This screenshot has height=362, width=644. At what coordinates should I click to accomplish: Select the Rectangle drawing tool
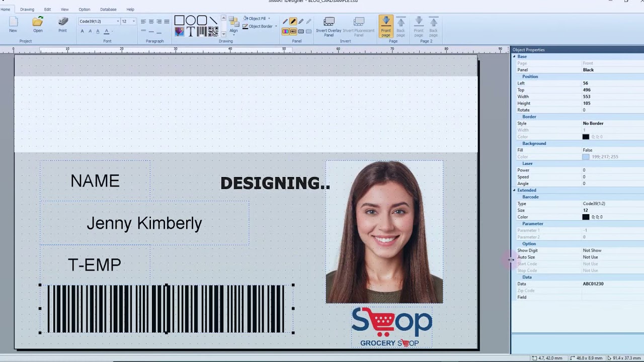[x=179, y=21]
